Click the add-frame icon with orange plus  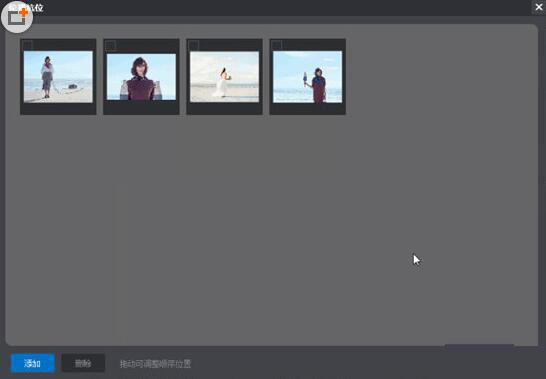(x=17, y=17)
